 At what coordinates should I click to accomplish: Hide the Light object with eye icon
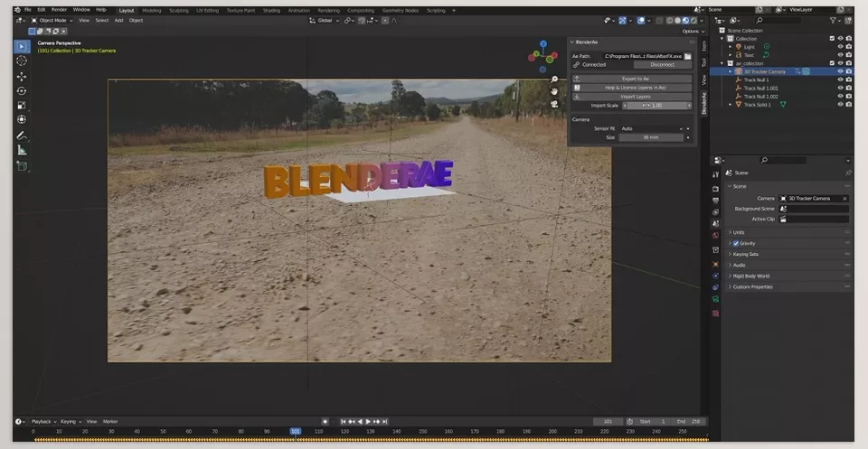[840, 47]
